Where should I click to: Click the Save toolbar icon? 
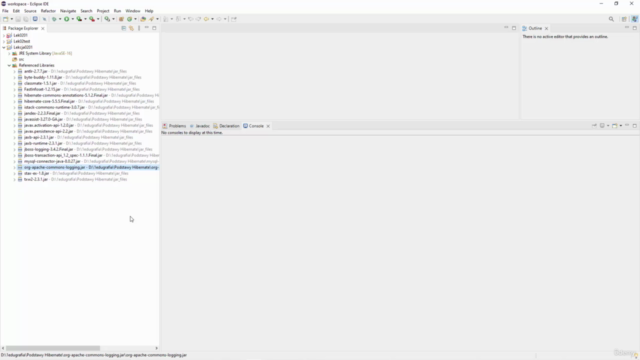click(x=18, y=19)
